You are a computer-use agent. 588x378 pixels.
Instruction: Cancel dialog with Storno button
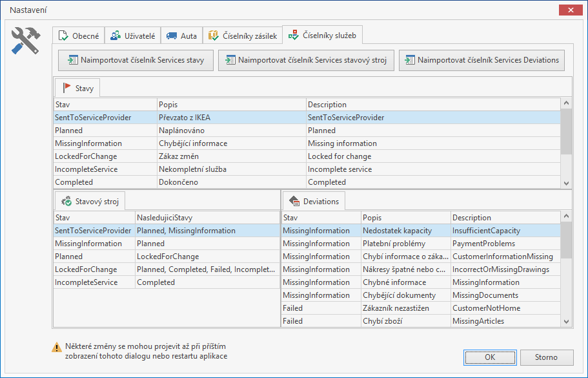[x=545, y=357]
